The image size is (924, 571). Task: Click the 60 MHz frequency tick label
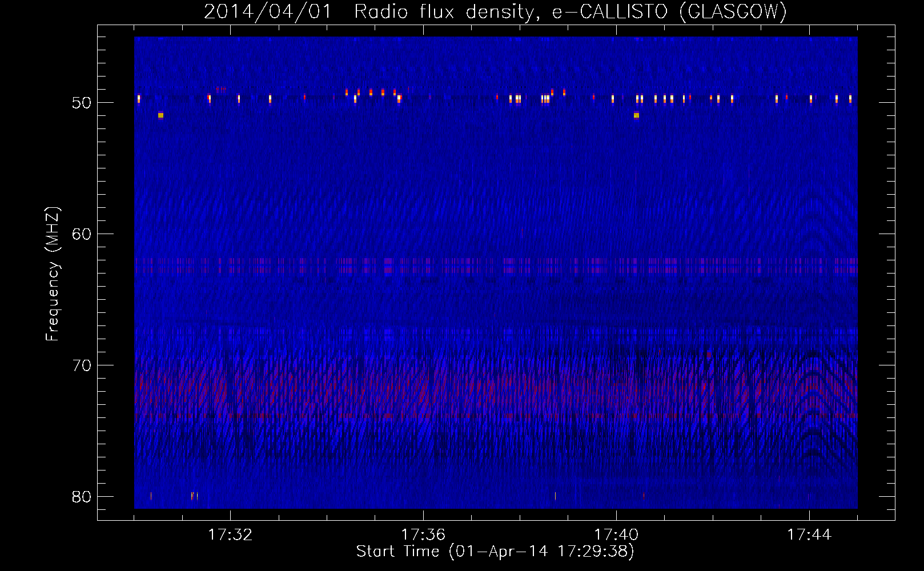pos(82,234)
